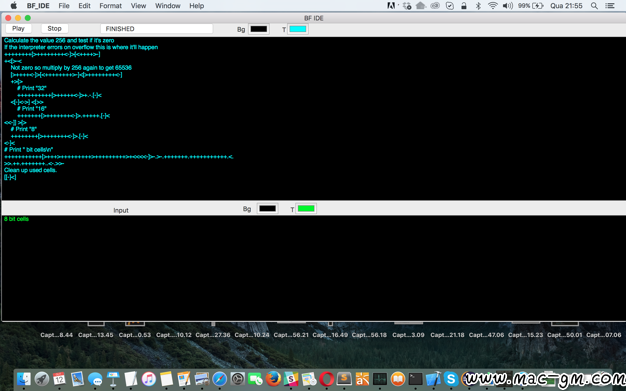Open the editor background color swatch (black)
This screenshot has height=391, width=626.
coord(259,29)
